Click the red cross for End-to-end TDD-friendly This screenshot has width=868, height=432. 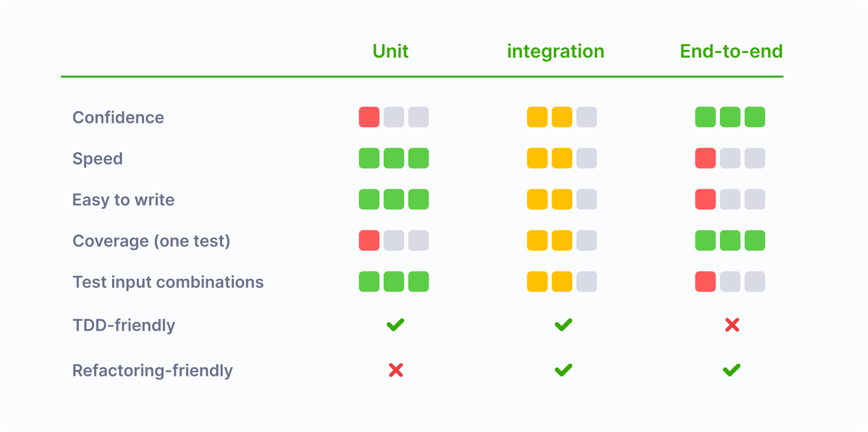732,325
